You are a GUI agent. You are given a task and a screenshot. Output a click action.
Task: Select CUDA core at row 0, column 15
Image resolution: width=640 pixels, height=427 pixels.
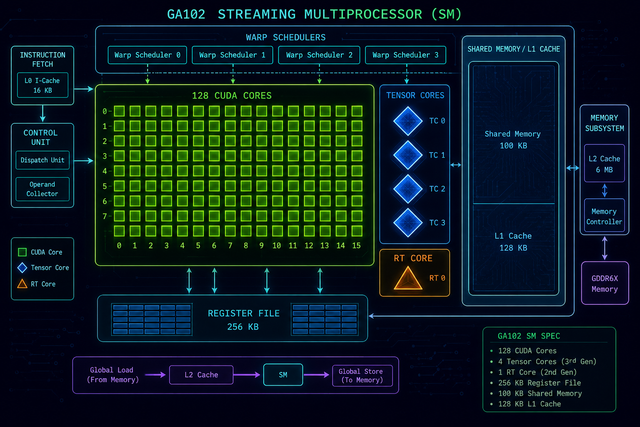click(x=357, y=111)
